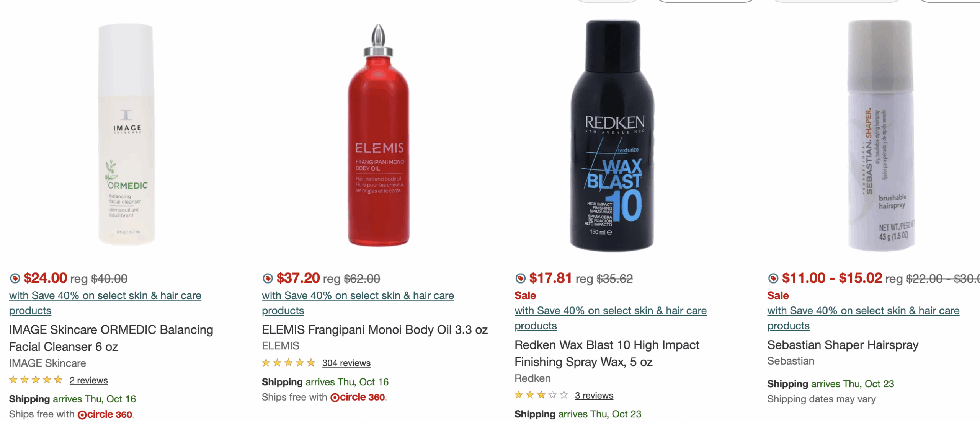The height and width of the screenshot is (422, 980).
Task: Select the Redken brand name link
Action: pos(532,378)
